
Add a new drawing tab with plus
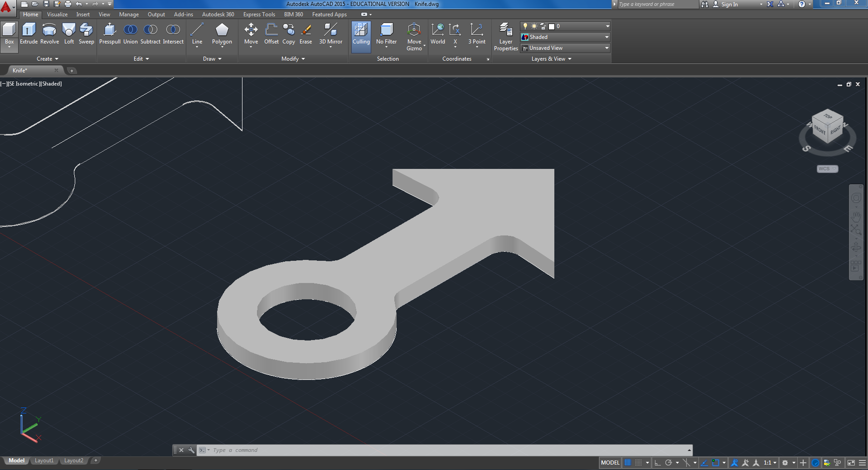point(72,71)
